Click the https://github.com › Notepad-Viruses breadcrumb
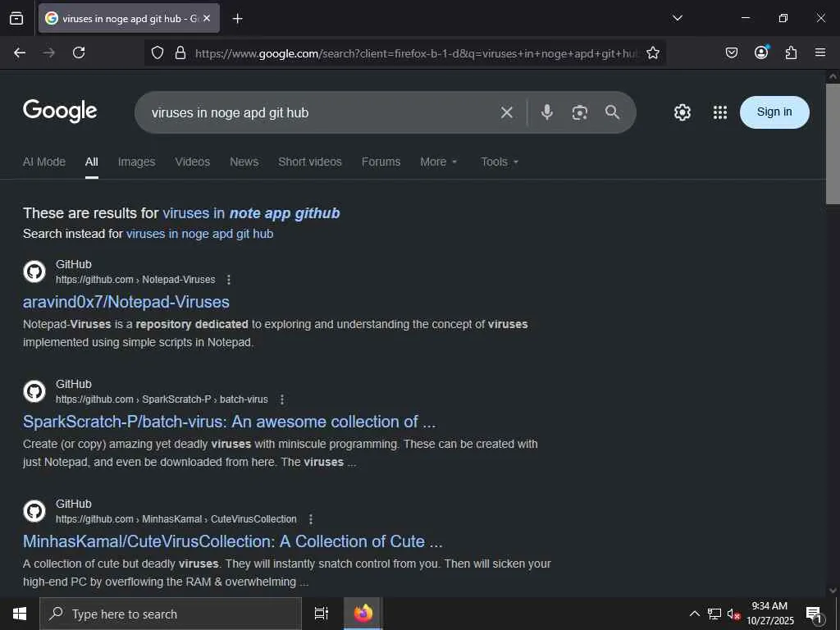 pos(135,280)
